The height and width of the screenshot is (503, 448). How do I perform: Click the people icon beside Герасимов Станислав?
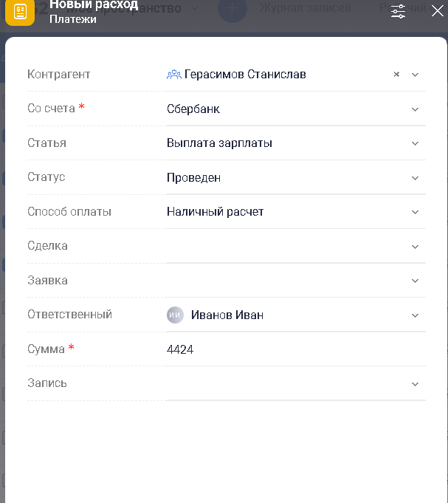tap(174, 75)
